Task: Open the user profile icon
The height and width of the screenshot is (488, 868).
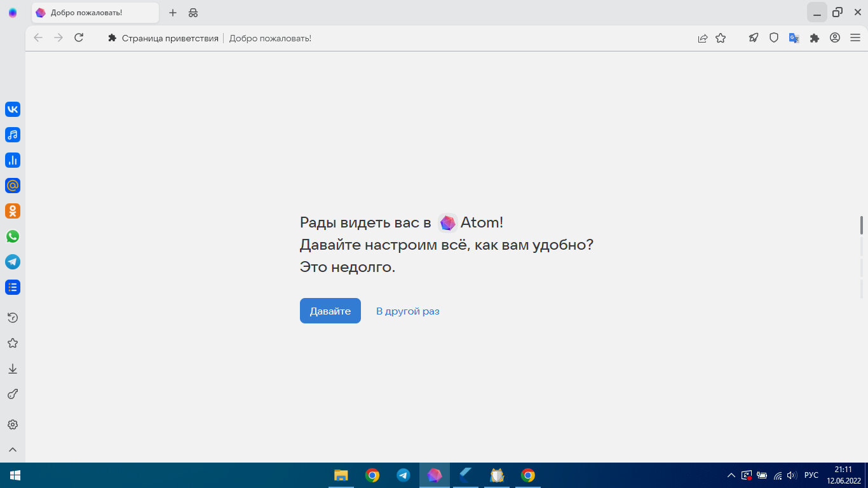Action: point(835,38)
